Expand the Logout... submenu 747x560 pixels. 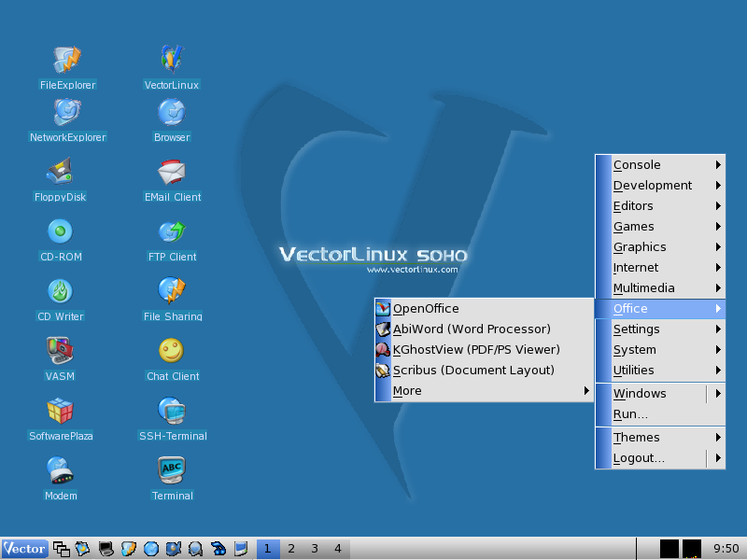(639, 458)
